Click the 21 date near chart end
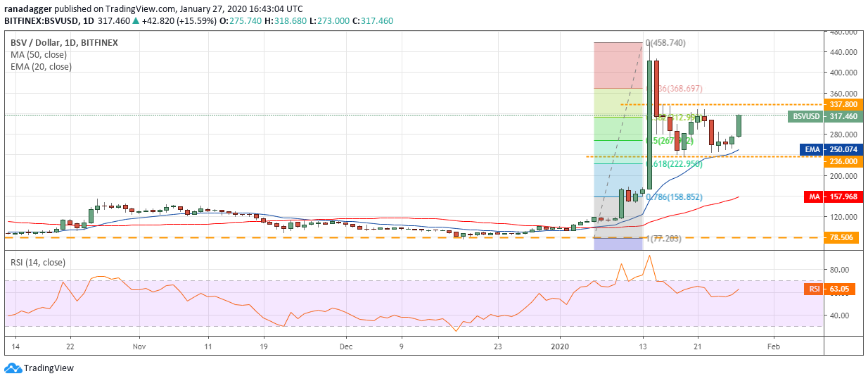 (697, 346)
